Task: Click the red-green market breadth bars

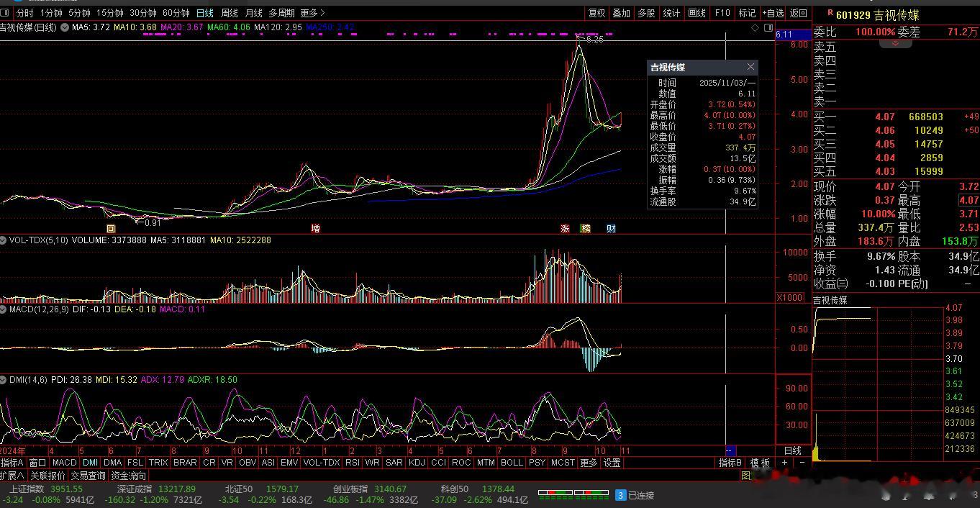Action: point(573,495)
